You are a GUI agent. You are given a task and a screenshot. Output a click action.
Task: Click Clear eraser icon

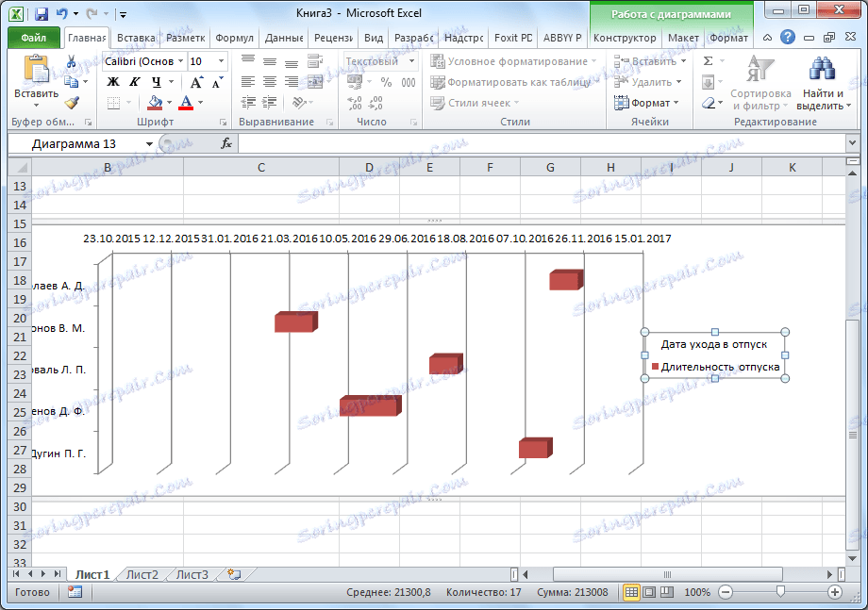(708, 103)
